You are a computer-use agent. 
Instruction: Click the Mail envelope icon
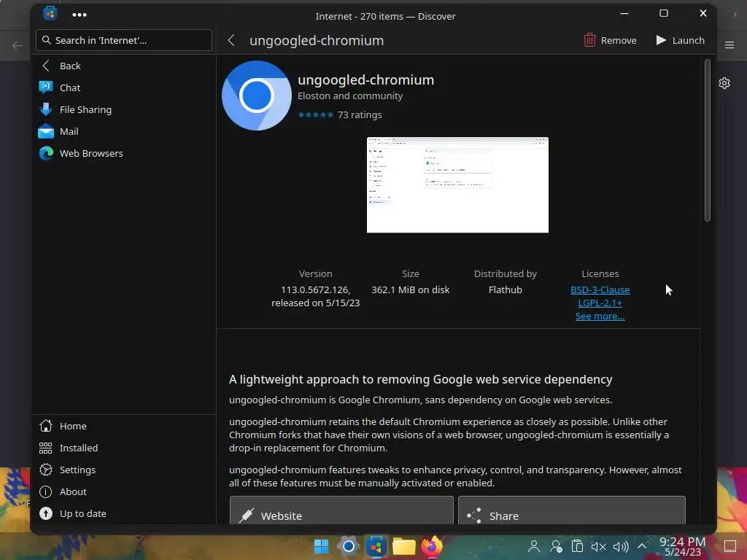tap(46, 131)
